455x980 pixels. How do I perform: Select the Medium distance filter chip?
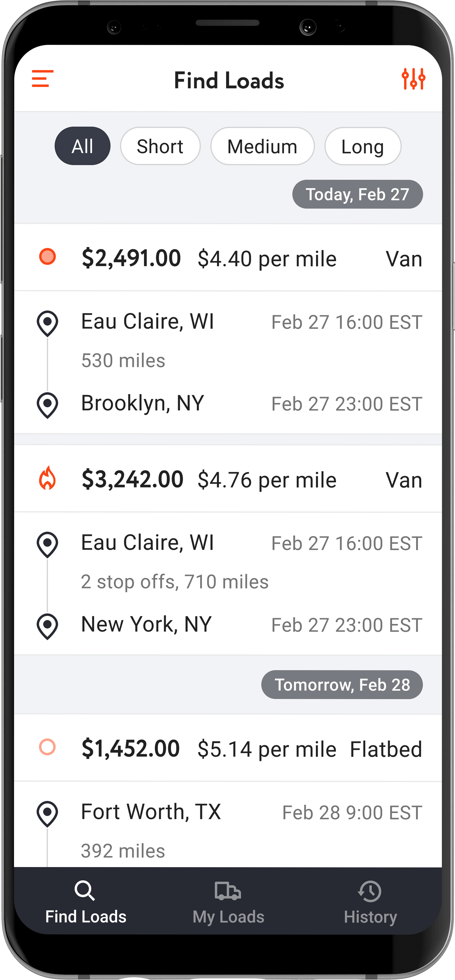[262, 146]
